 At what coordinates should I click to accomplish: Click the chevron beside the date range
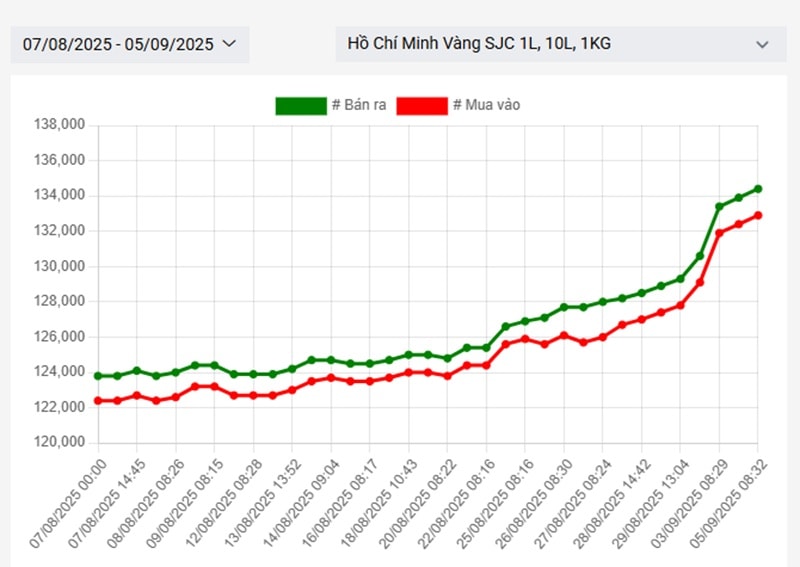228,44
